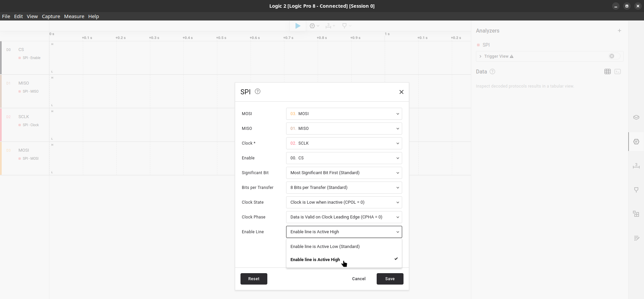Image resolution: width=644 pixels, height=299 pixels.
Task: Open the Edit menu
Action: [18, 16]
